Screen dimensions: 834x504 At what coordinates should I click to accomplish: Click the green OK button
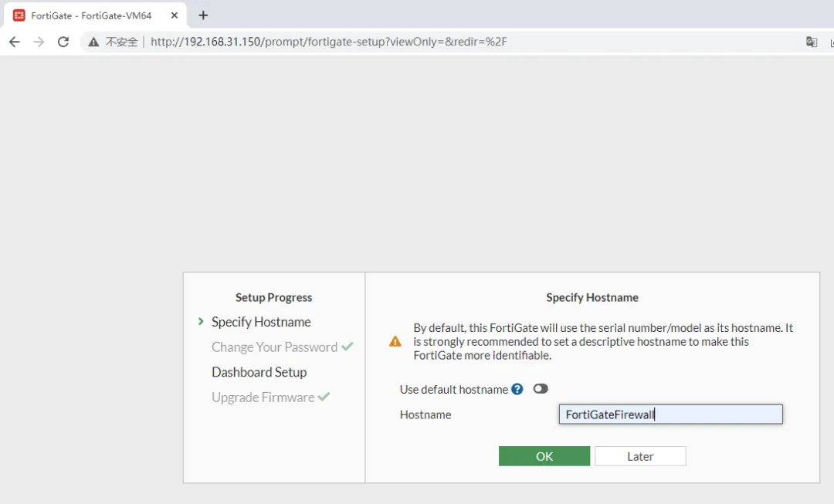tap(544, 456)
